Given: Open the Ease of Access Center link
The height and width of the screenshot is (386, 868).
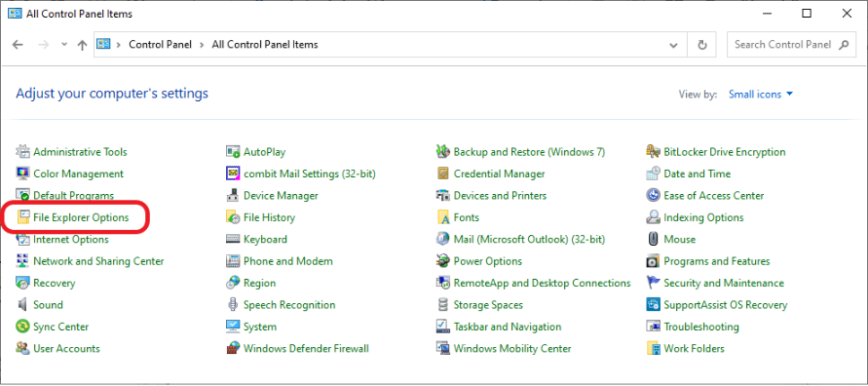Looking at the screenshot, I should [x=713, y=196].
